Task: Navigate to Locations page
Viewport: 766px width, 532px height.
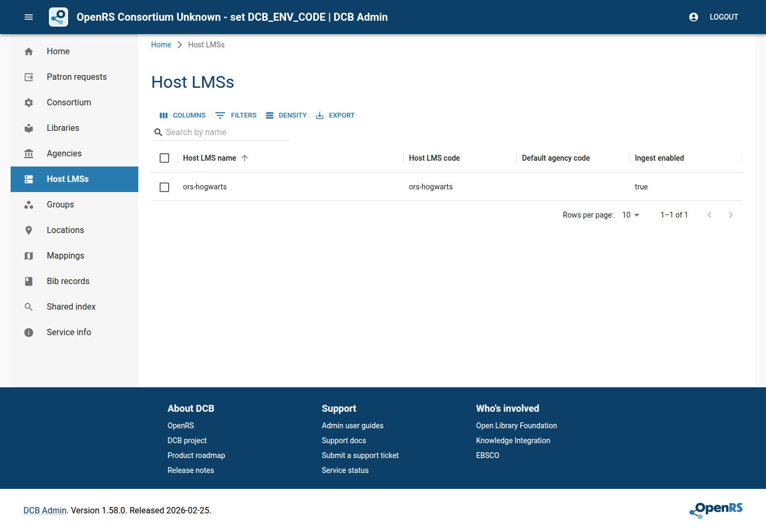Action: 74,230
